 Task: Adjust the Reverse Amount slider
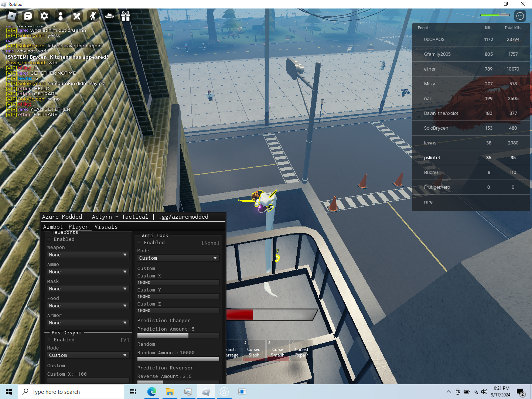pyautogui.click(x=178, y=382)
